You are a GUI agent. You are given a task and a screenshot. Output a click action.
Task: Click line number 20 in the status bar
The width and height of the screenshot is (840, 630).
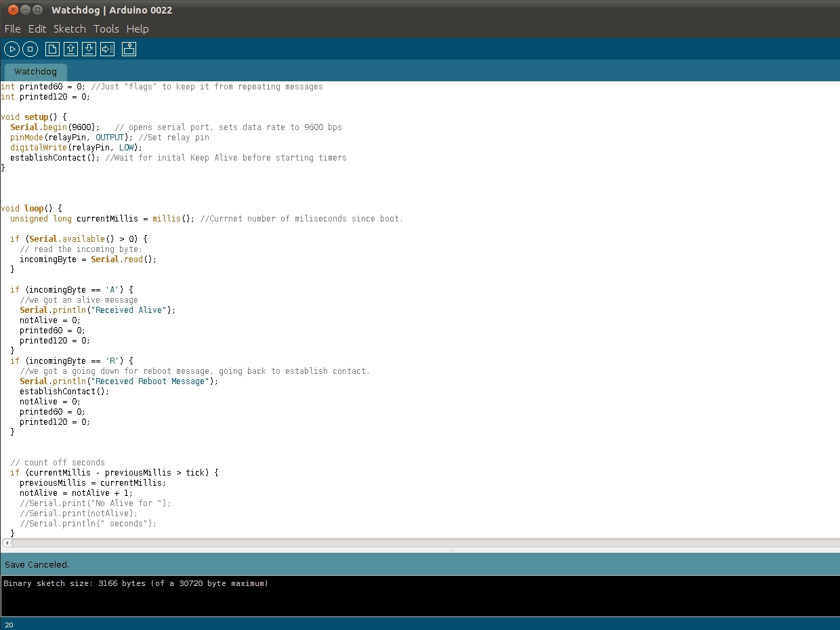point(9,625)
